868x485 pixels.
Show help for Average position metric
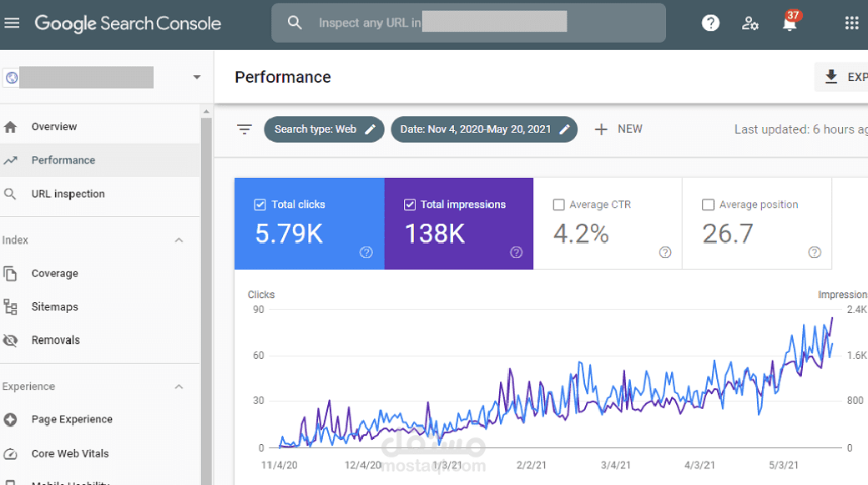click(815, 252)
